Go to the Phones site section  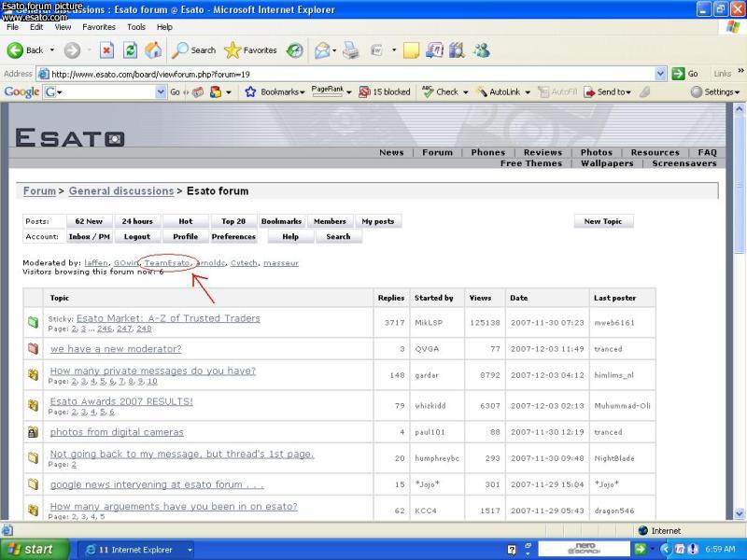(487, 152)
